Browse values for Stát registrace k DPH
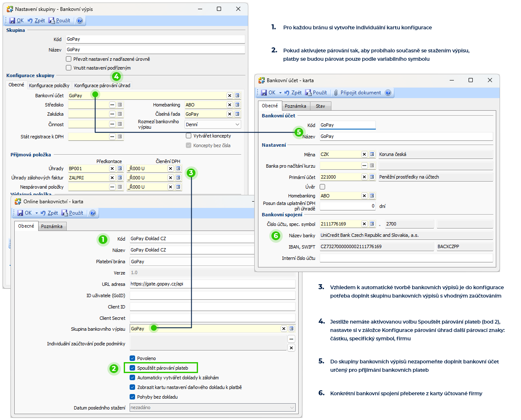The width and height of the screenshot is (521, 420). [112, 137]
